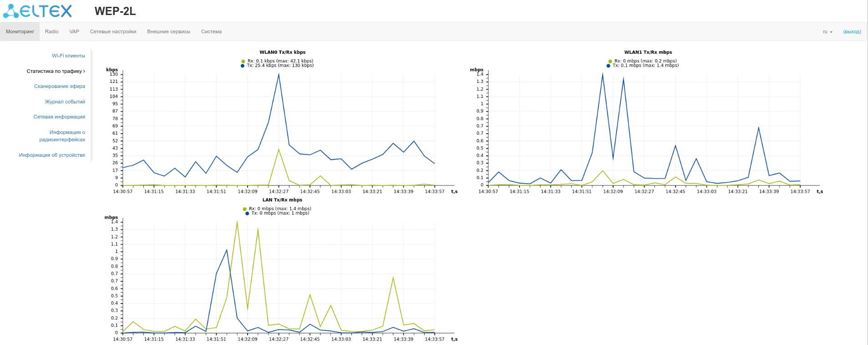Open the Мониторинг tab
Viewport: 868px width, 345px height.
(20, 31)
